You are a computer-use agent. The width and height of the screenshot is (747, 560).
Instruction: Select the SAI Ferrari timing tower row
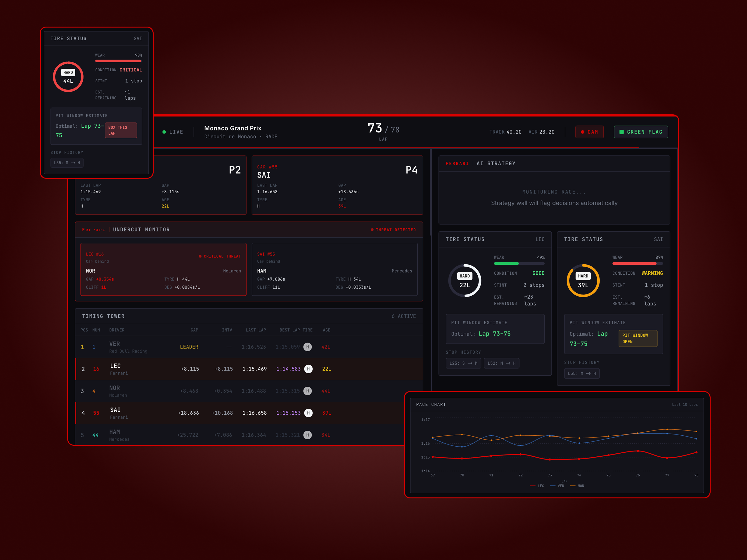(x=249, y=413)
